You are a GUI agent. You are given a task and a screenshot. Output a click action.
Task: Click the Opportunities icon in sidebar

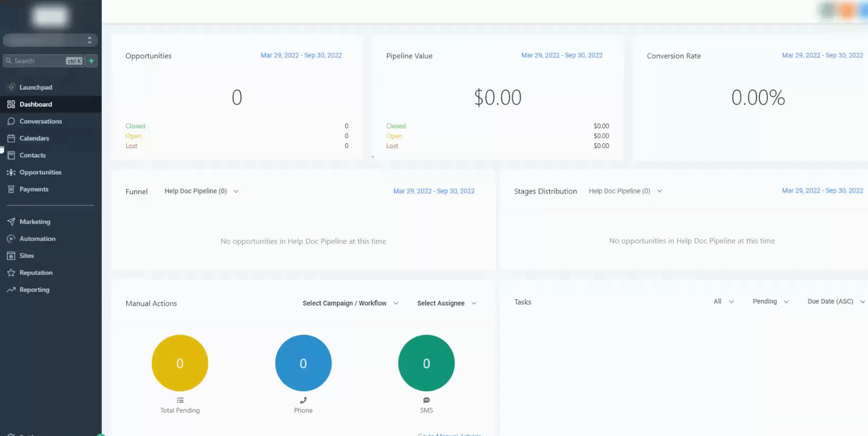tap(11, 172)
